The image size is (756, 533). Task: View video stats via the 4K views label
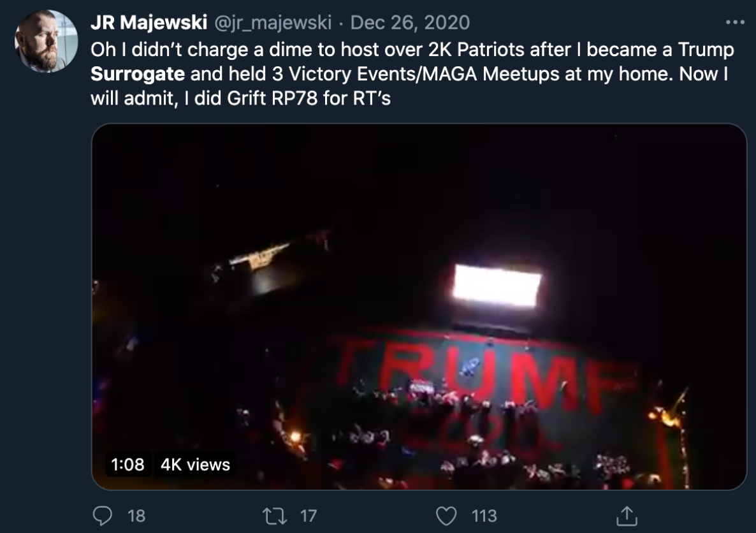point(194,466)
